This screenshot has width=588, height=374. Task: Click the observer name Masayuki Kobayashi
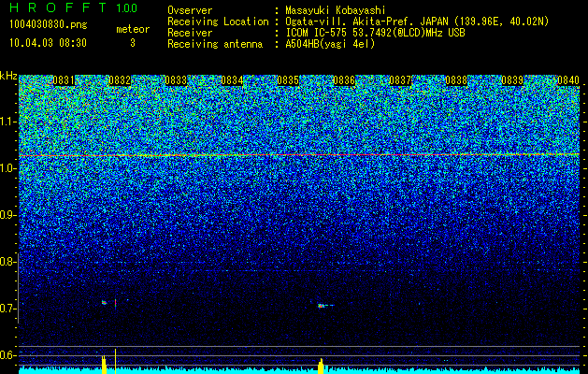click(x=336, y=10)
